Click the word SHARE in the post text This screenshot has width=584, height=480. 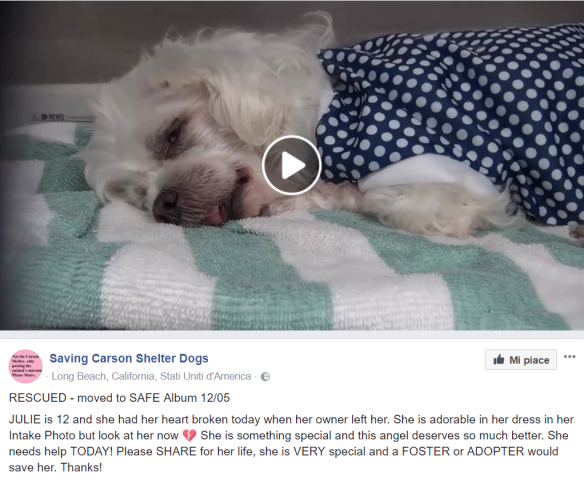[x=176, y=451]
